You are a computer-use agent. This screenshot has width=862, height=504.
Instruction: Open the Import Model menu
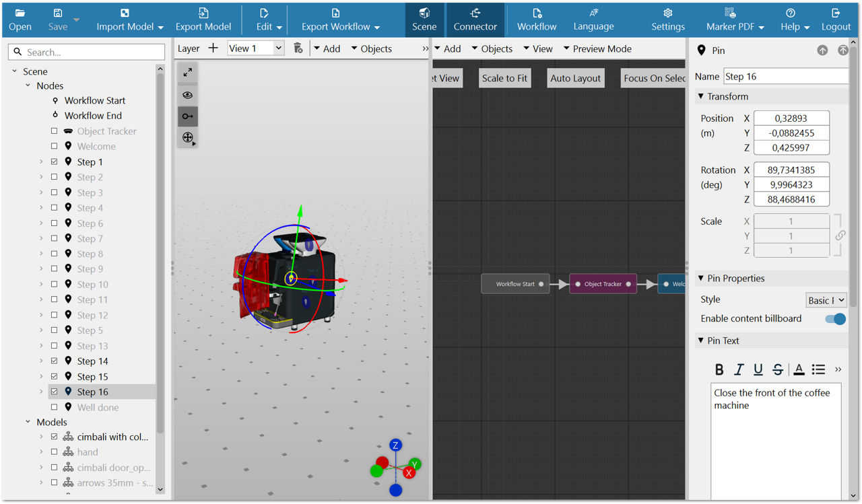click(x=129, y=20)
